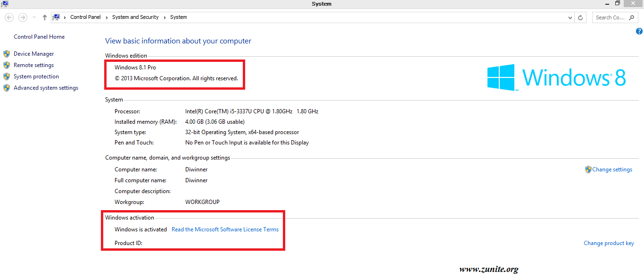Open System protection link
This screenshot has height=280, width=644.
(x=36, y=76)
